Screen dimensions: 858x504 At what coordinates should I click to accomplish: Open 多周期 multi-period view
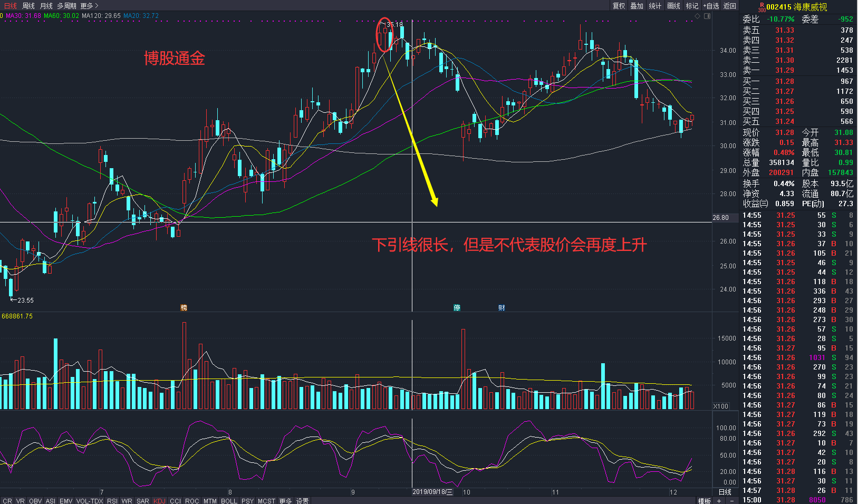click(x=67, y=6)
